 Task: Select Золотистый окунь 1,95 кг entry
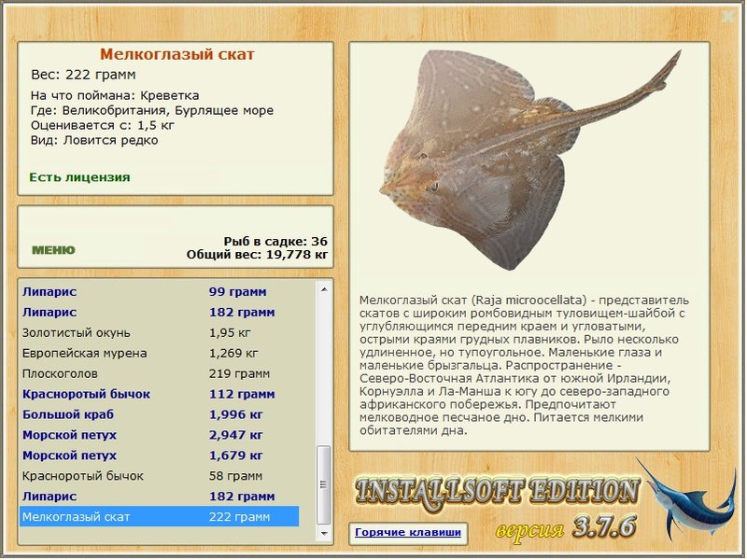point(159,332)
